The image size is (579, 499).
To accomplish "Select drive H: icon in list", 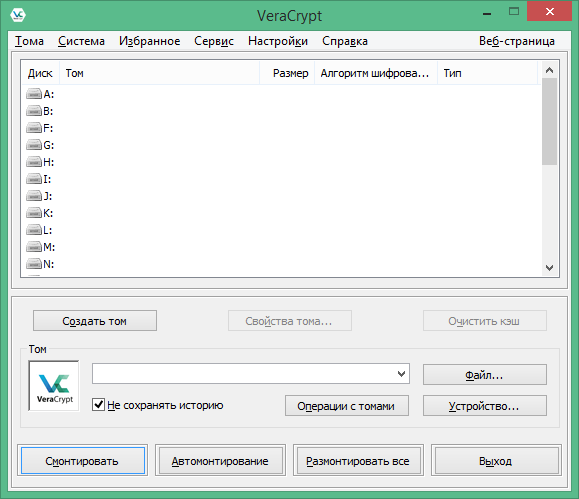I will pos(34,162).
